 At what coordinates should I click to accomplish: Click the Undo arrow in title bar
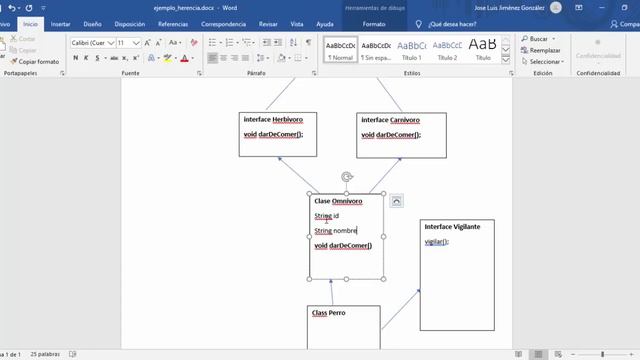(12, 8)
